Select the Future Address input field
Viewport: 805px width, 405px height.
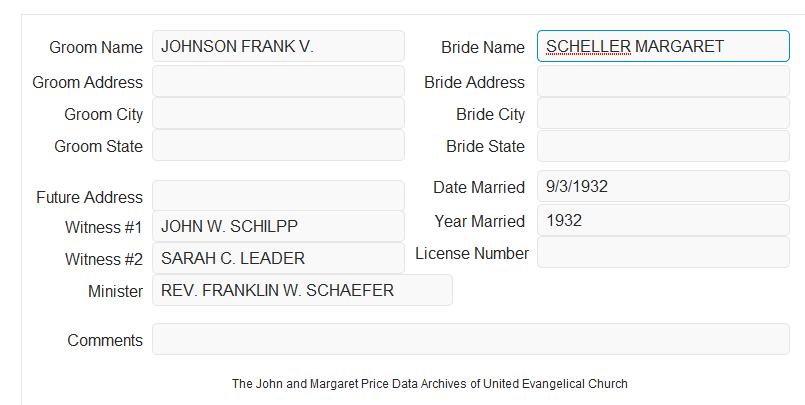click(x=278, y=196)
